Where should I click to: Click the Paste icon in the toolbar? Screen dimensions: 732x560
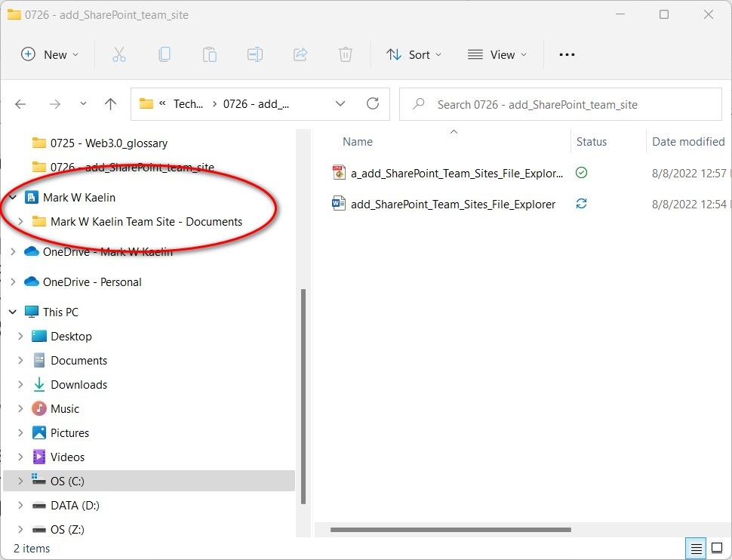[x=209, y=54]
